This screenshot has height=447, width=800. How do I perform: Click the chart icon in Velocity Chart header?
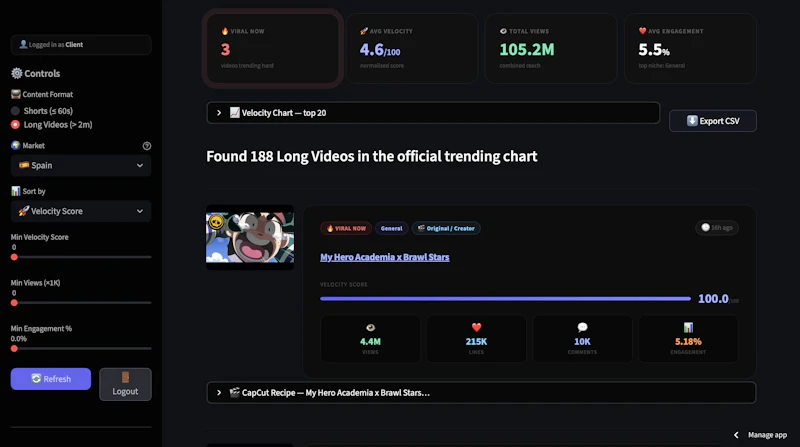(x=235, y=113)
